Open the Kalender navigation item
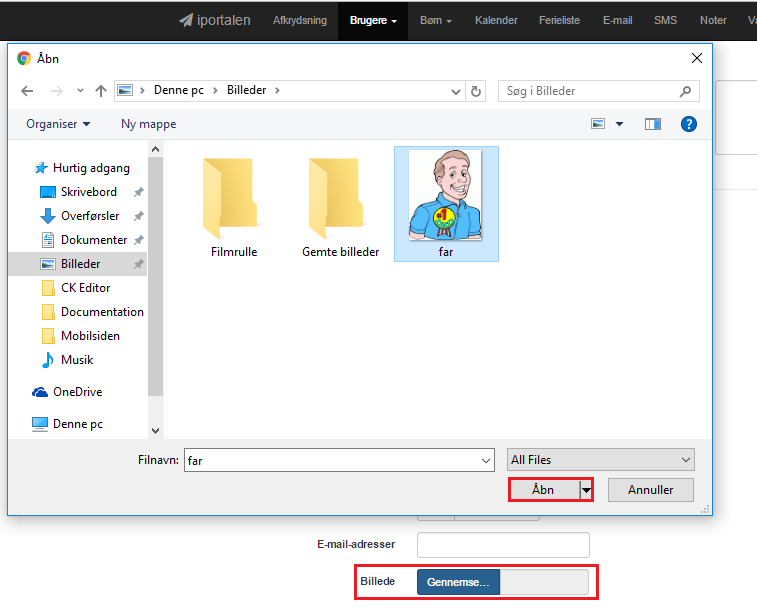The width and height of the screenshot is (757, 610). coord(496,20)
